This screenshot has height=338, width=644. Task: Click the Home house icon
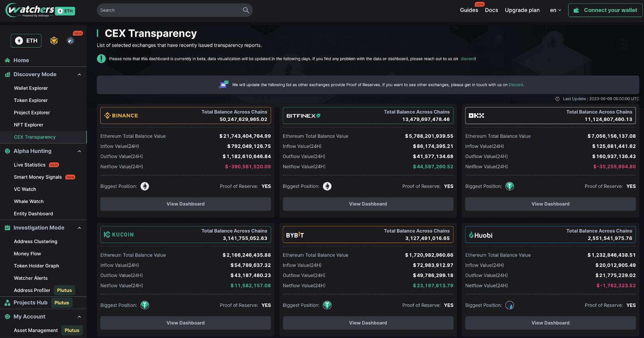pos(7,60)
